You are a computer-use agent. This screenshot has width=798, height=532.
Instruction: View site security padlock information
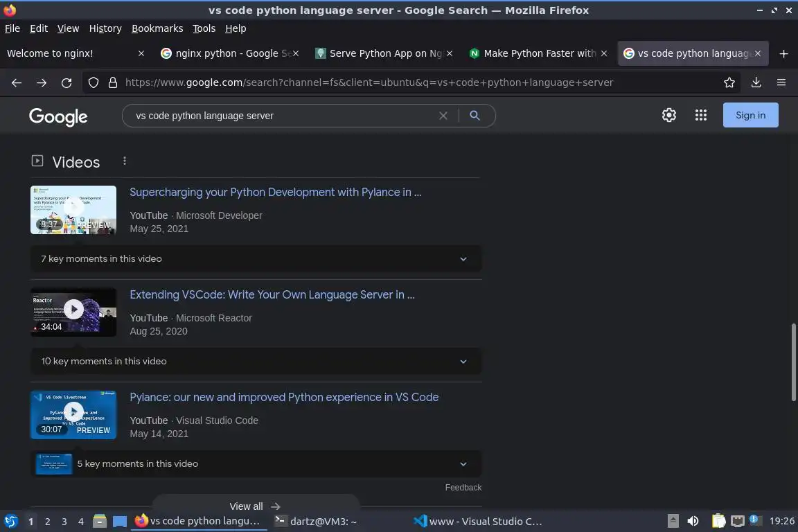tap(113, 82)
